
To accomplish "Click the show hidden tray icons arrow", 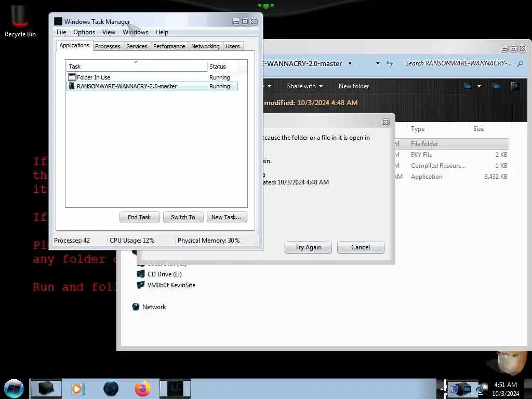I will tap(442, 389).
